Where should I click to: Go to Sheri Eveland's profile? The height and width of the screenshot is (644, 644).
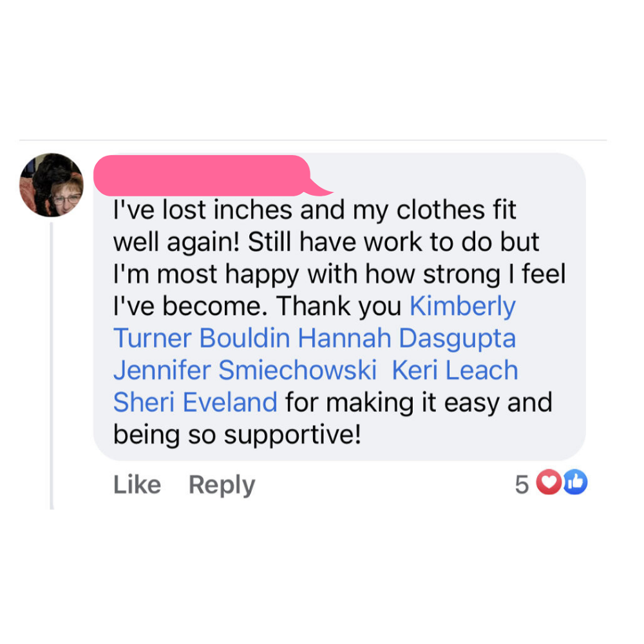[x=195, y=402]
